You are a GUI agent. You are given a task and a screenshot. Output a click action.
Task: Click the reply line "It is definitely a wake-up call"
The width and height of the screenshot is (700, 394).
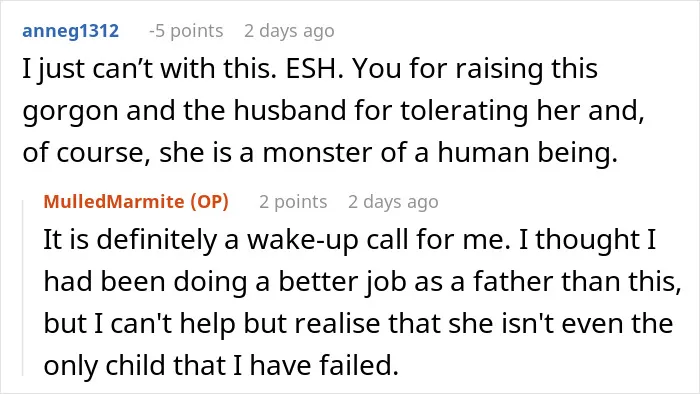coord(350,240)
